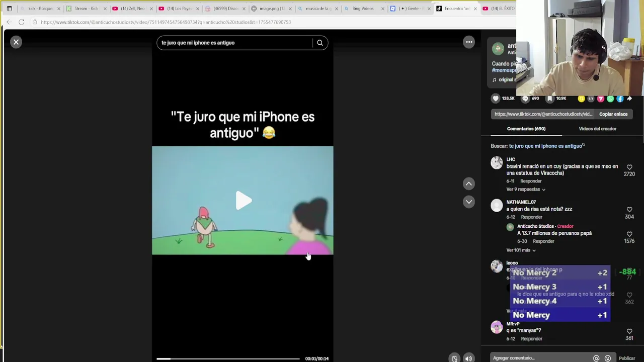Reply to LHC's comment with Responder
The width and height of the screenshot is (644, 362).
(x=531, y=181)
